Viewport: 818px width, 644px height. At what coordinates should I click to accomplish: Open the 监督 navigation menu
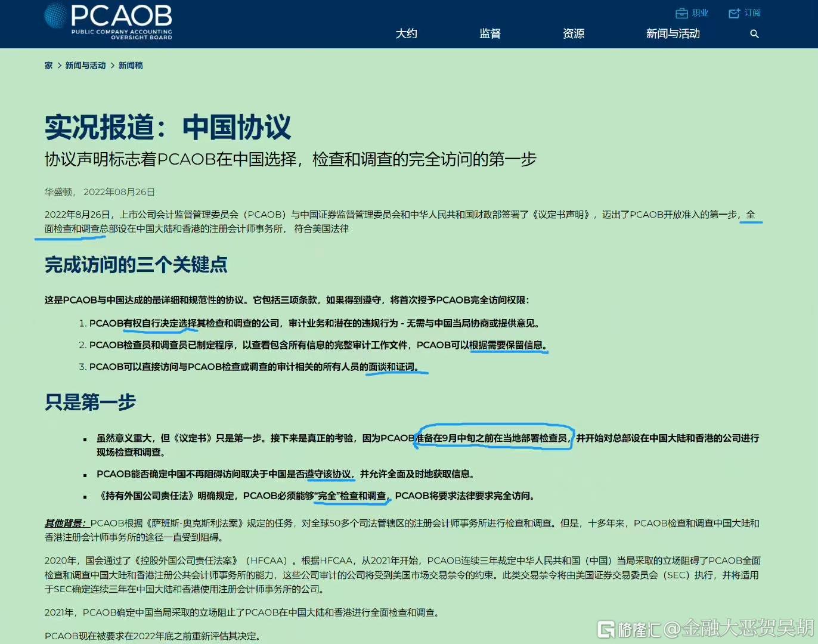[x=490, y=34]
